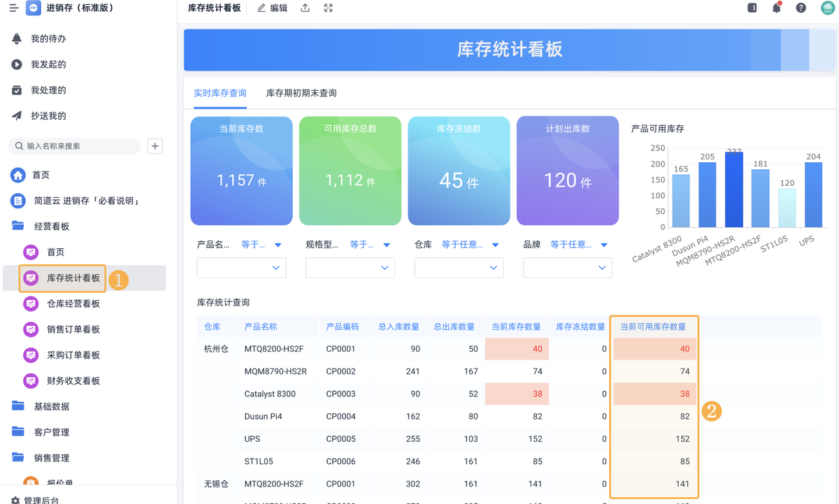Open 管理后台 settings gear
This screenshot has height=504, width=839.
click(x=15, y=499)
